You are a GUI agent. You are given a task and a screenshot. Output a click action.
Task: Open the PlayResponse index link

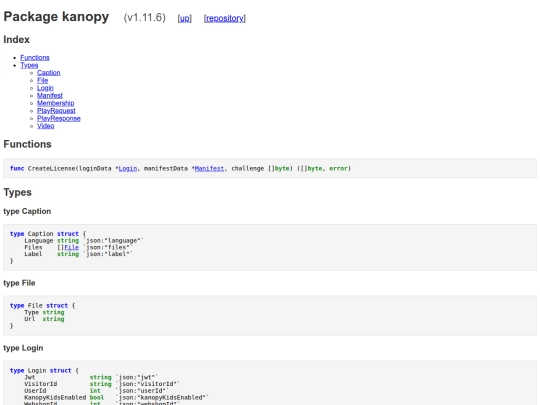pos(59,118)
